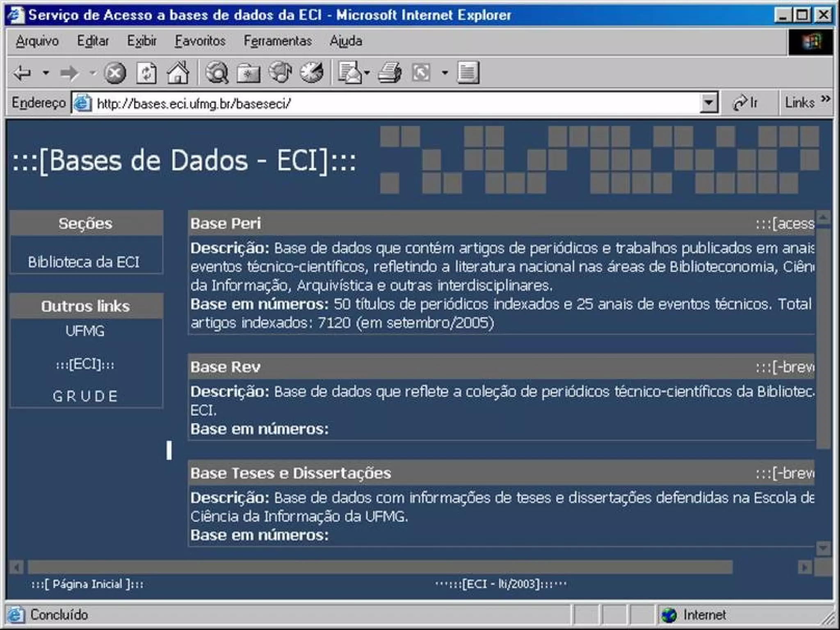840x630 pixels.
Task: Open the Biblioteca da ECI link
Action: click(x=84, y=262)
